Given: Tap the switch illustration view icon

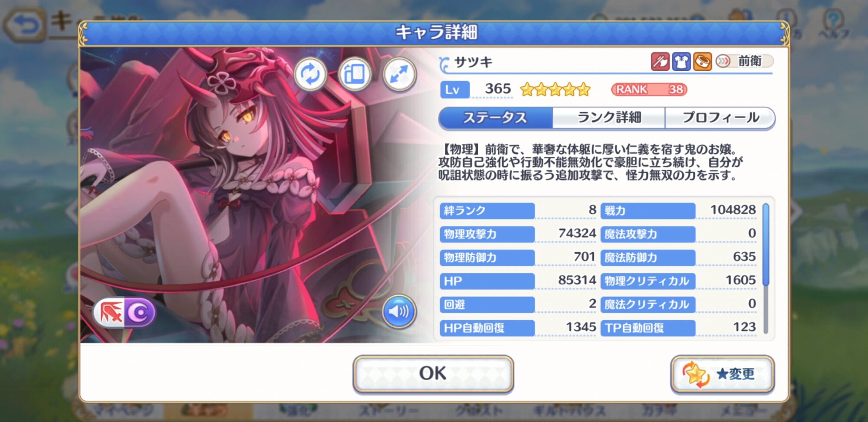Looking at the screenshot, I should [x=355, y=75].
